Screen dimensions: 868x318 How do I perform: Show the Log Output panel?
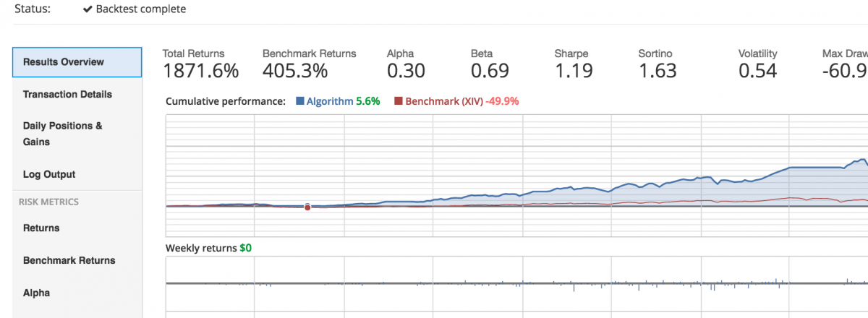pos(49,174)
